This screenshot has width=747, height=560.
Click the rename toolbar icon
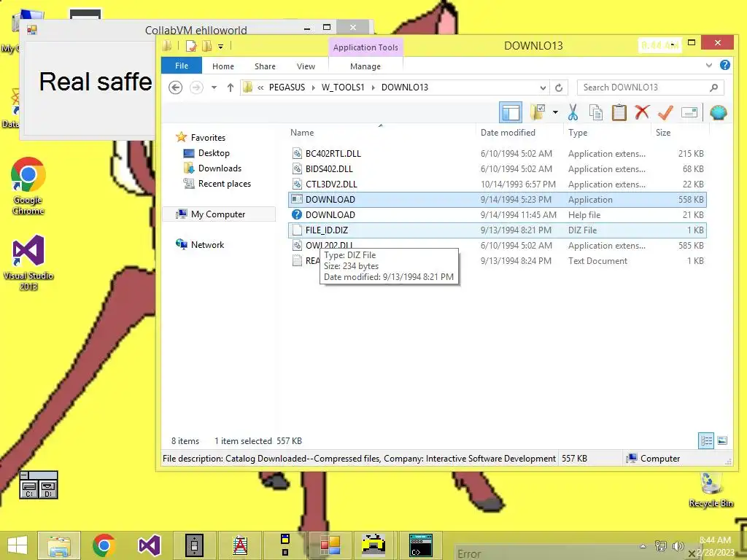coord(689,113)
